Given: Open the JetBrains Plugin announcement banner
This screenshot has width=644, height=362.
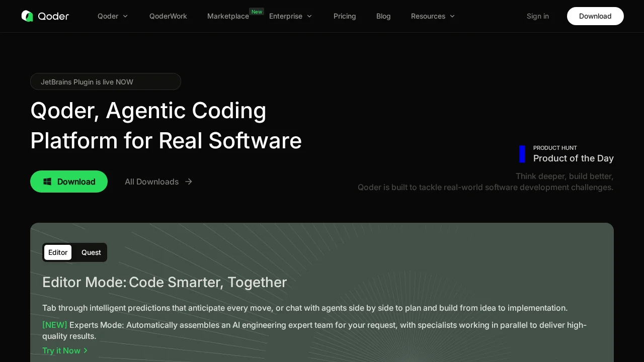Looking at the screenshot, I should click(x=106, y=81).
